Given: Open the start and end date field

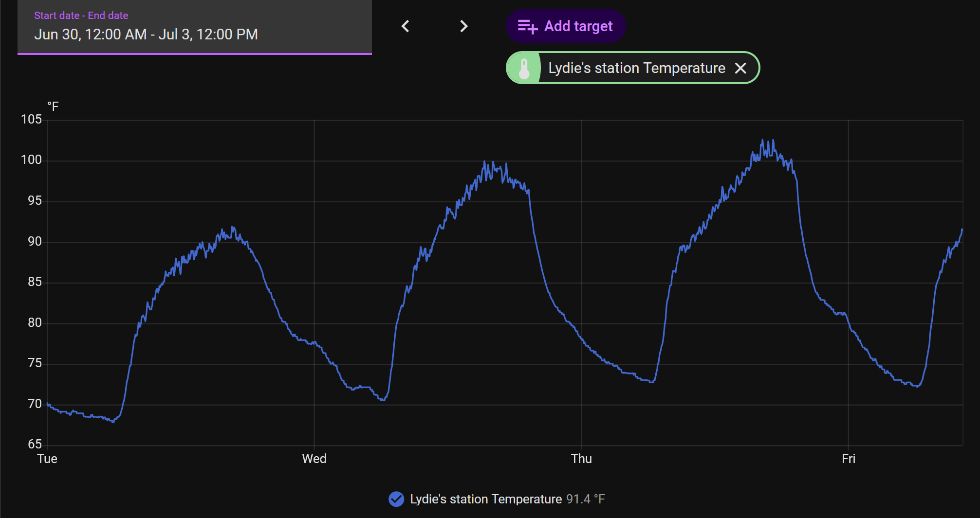Looking at the screenshot, I should pos(195,27).
